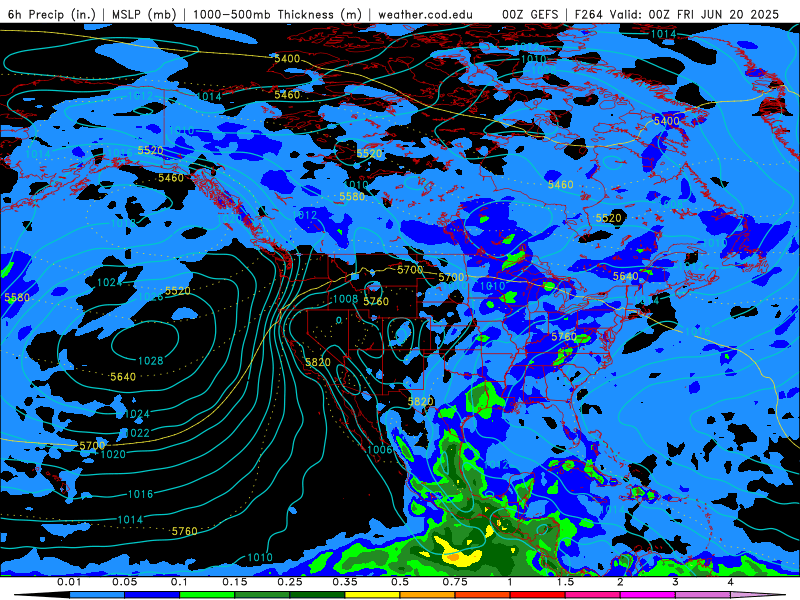800x600 pixels.
Task: Click 'Valid: 00Z FRI JUN 20 2025' text
Action: (x=696, y=14)
